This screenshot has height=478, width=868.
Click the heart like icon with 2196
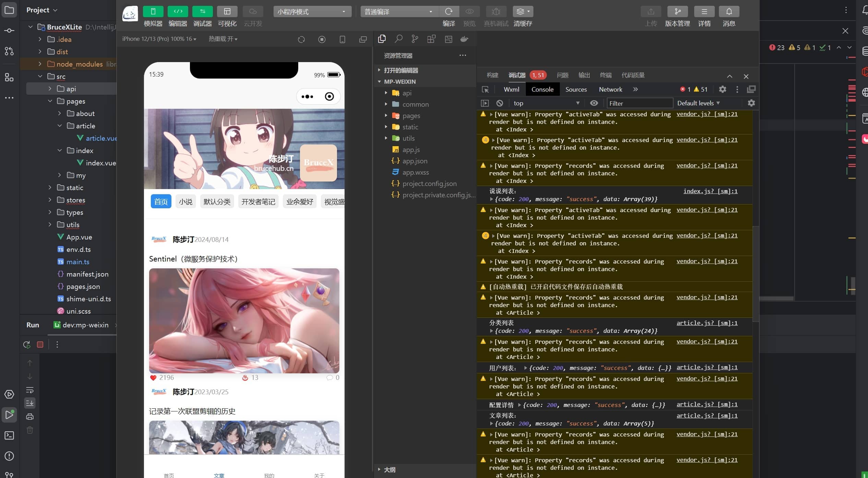click(153, 378)
